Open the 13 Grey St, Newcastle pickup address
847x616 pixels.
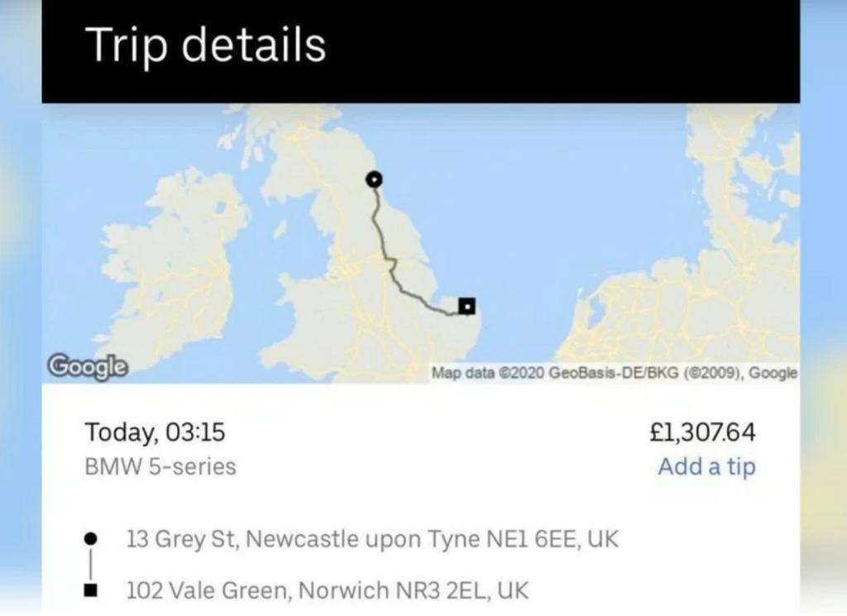(372, 540)
